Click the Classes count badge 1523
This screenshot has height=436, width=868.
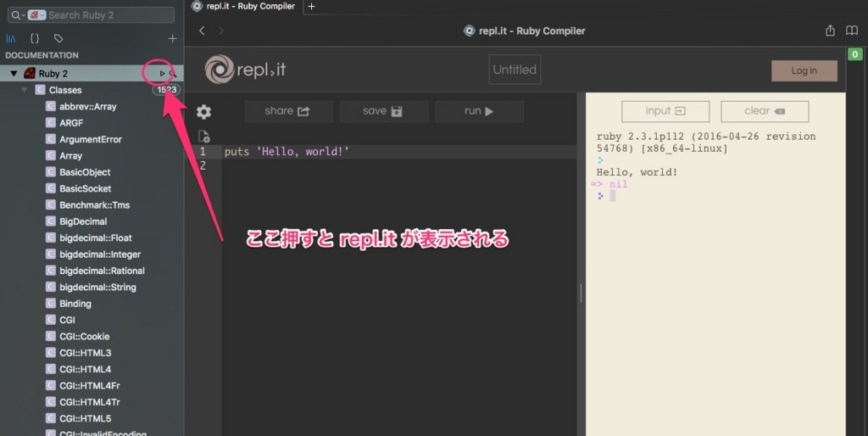click(x=167, y=90)
